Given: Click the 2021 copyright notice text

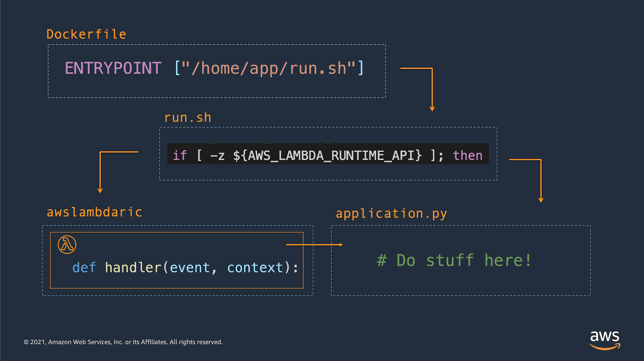Looking at the screenshot, I should pos(123,342).
